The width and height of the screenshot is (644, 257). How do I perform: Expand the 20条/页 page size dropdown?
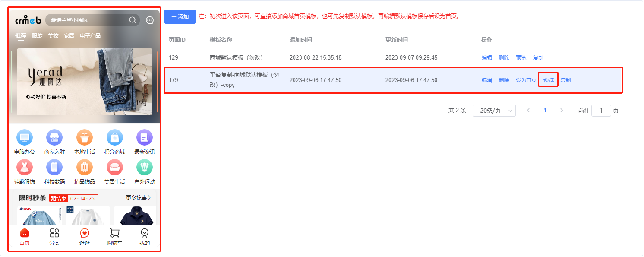494,111
